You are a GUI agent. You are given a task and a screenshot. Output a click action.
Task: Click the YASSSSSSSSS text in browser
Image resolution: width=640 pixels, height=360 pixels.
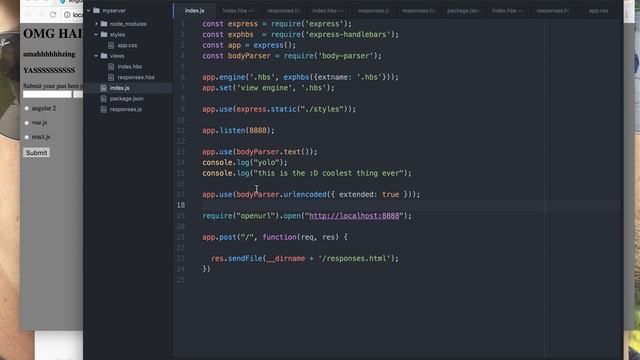coord(49,70)
